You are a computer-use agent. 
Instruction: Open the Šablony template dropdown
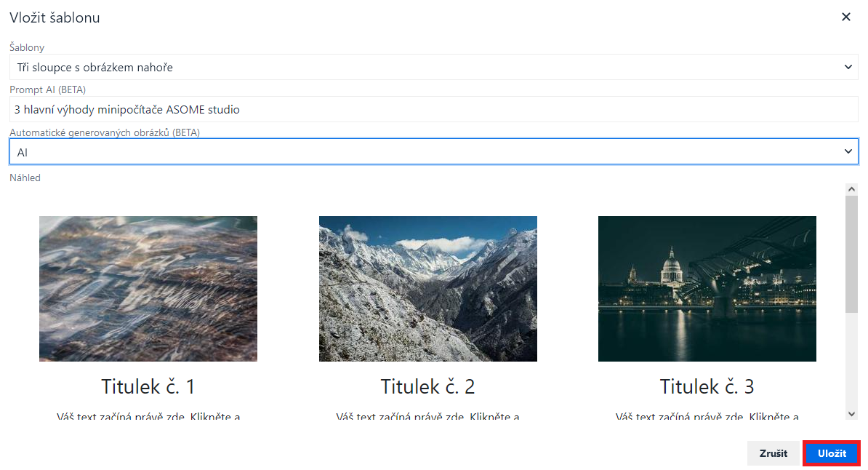click(433, 67)
